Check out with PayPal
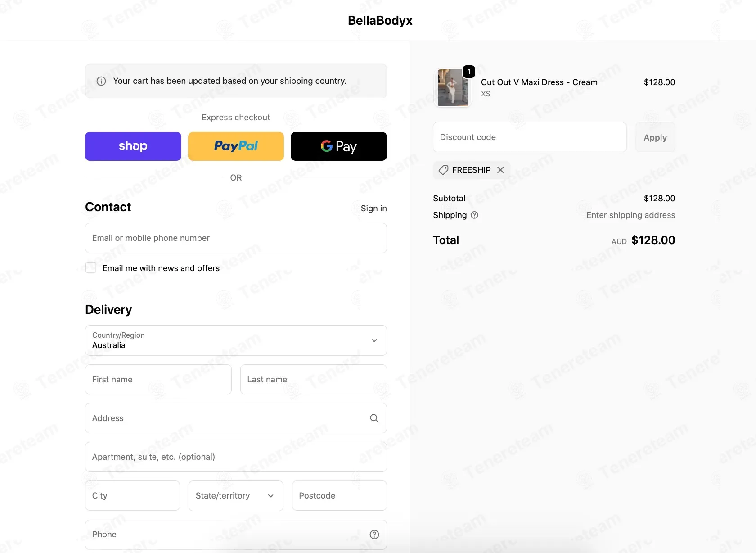Screen dimensions: 756x553 (236, 146)
